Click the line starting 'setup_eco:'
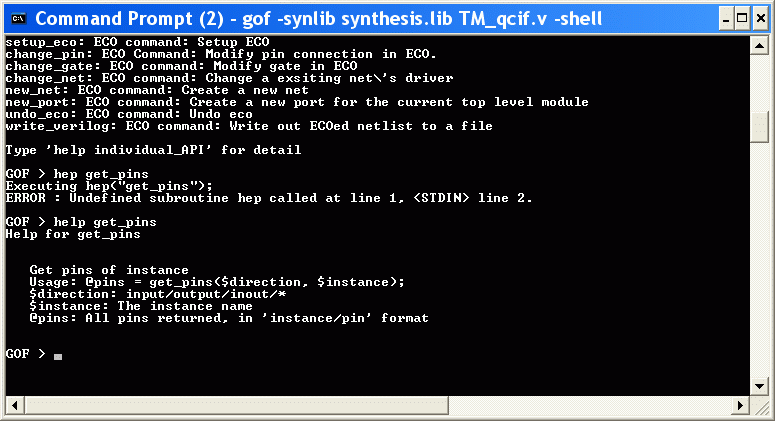The image size is (775, 421). point(137,42)
